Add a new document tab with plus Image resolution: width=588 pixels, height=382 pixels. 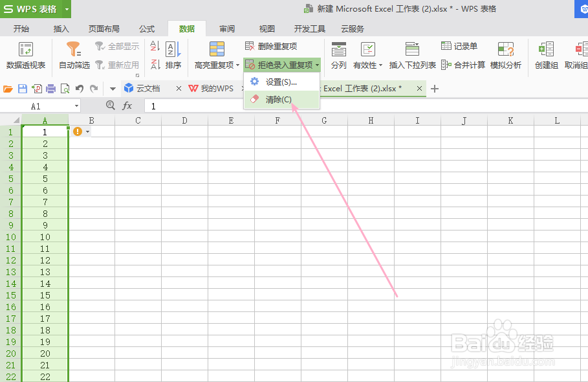435,89
